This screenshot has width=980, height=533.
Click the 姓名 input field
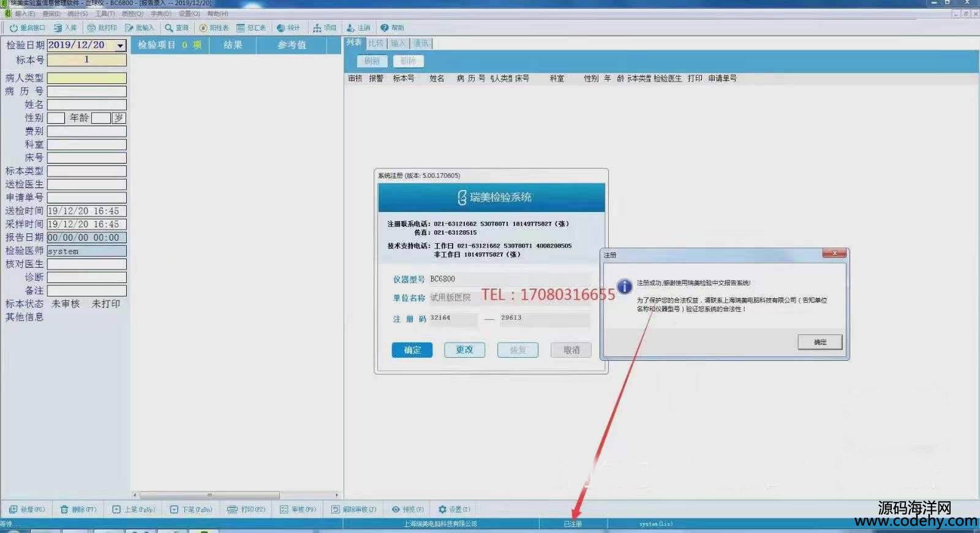pyautogui.click(x=87, y=105)
